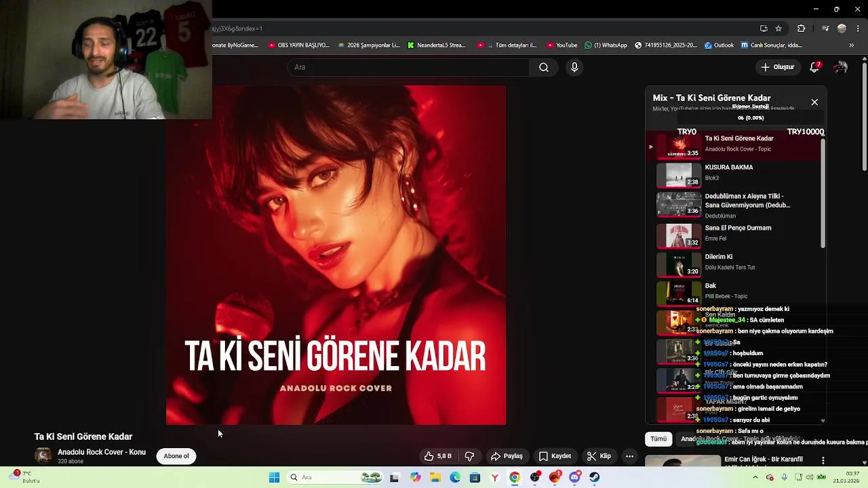Dislike the video with thumbs down
This screenshot has height=488, width=868.
coord(469,456)
